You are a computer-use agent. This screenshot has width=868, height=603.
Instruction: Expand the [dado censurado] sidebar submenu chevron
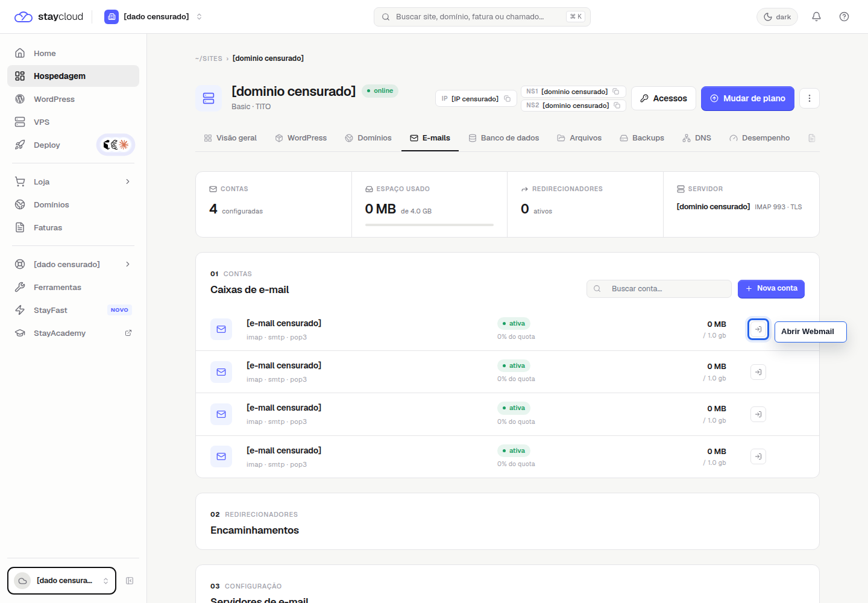tap(128, 264)
